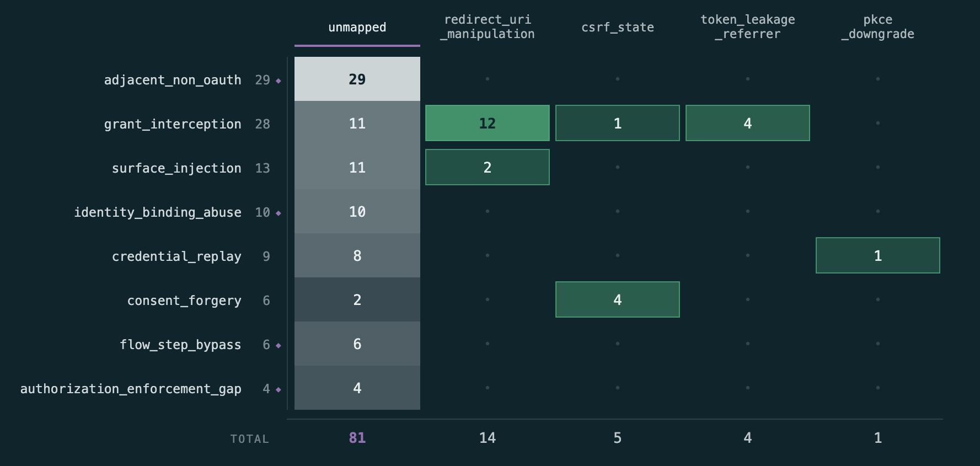Image resolution: width=980 pixels, height=466 pixels.
Task: Click the diamond marker beside adjacent_non_oauth
Action: [x=279, y=81]
